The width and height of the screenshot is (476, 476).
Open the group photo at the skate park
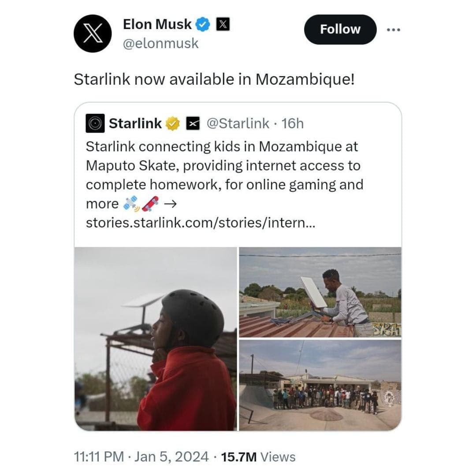pos(320,385)
